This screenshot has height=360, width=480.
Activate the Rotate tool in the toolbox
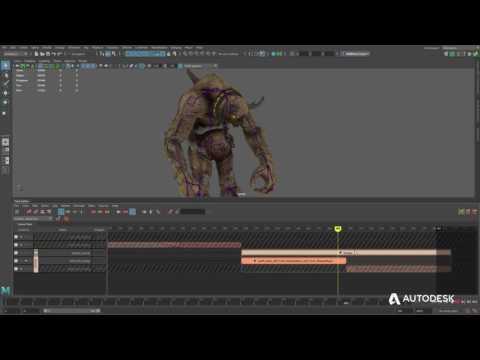click(x=5, y=102)
